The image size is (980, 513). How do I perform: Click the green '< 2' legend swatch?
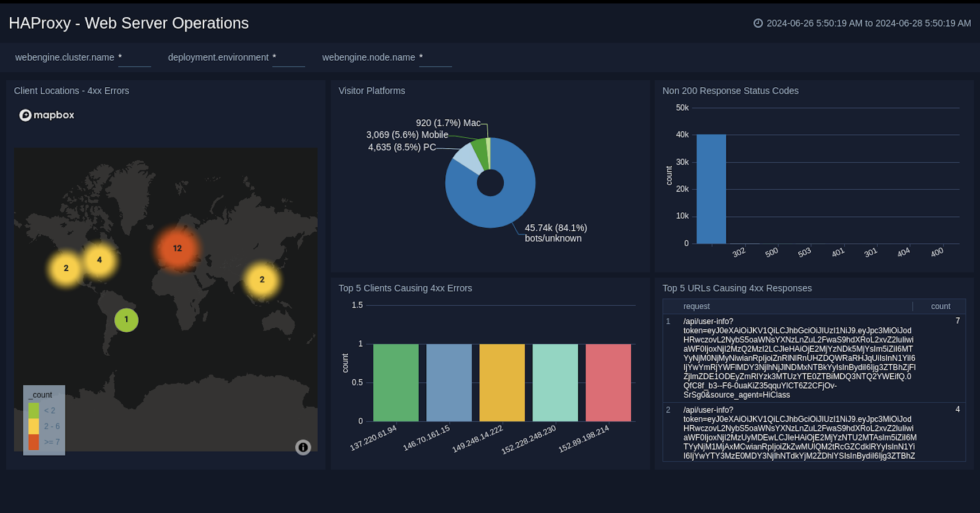(x=34, y=410)
